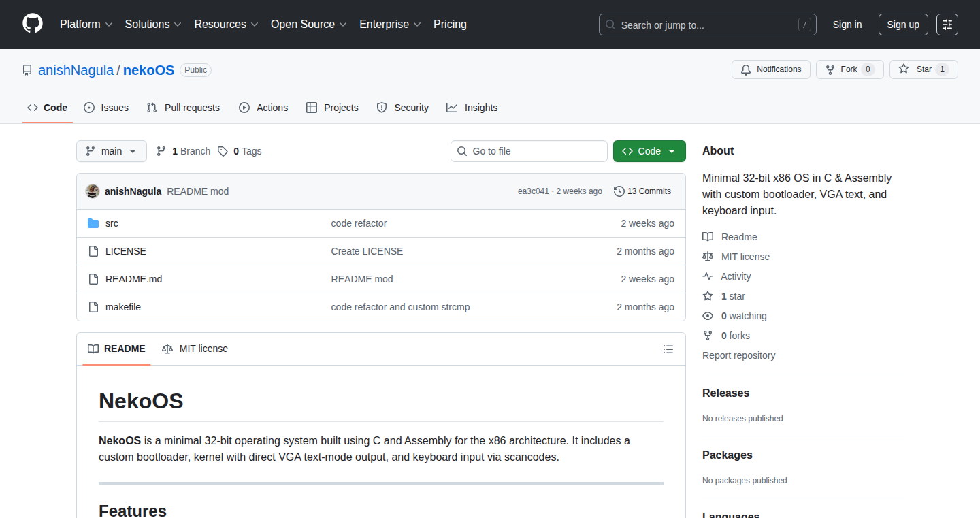This screenshot has height=518, width=980.
Task: Open the main branch selector dropdown
Action: 112,151
